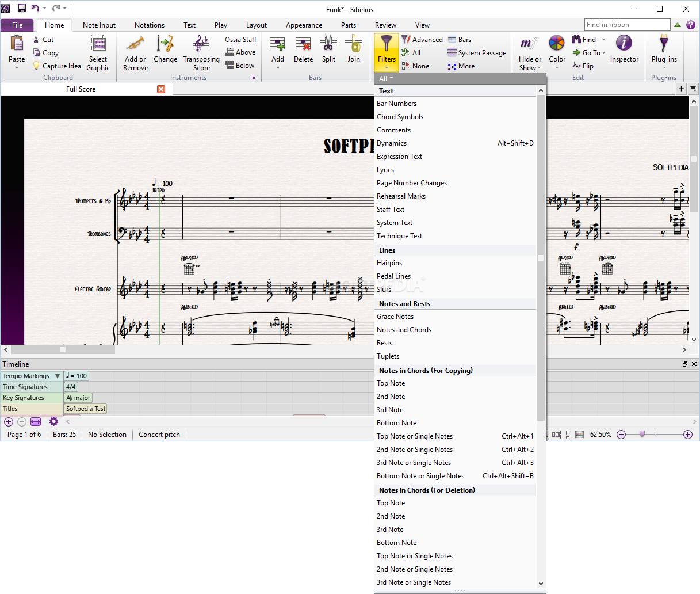
Task: Close the Full Score tab
Action: click(161, 89)
